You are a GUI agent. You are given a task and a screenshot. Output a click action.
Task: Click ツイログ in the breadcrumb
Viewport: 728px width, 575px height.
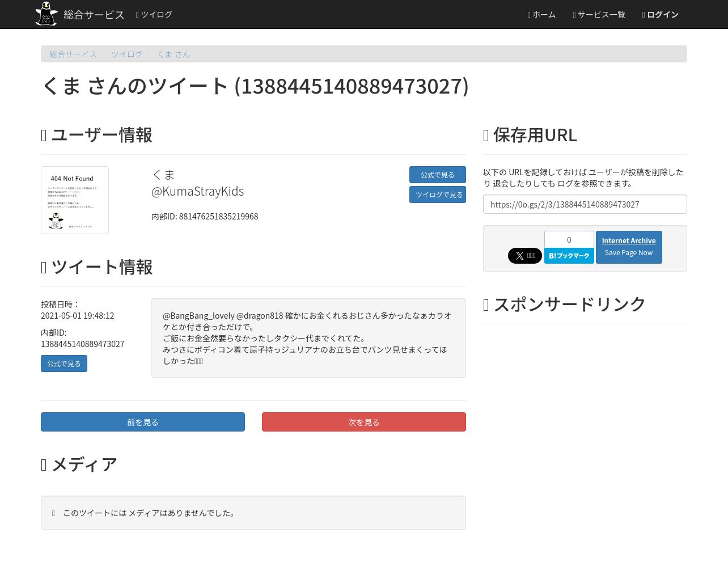point(126,54)
